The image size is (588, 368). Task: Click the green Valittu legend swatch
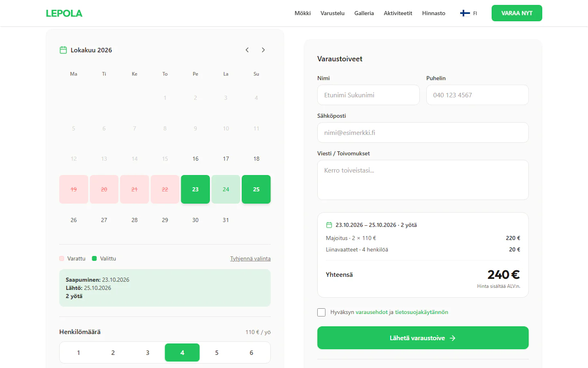tap(94, 258)
